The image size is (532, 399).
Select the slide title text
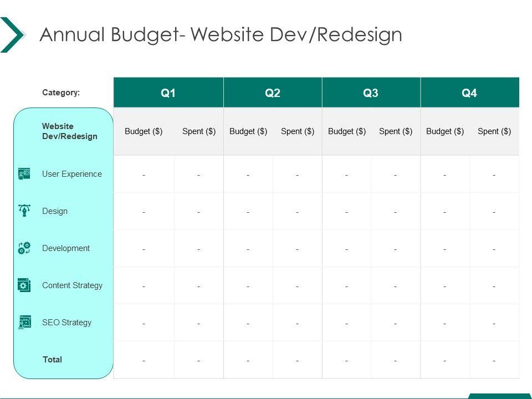(x=221, y=35)
